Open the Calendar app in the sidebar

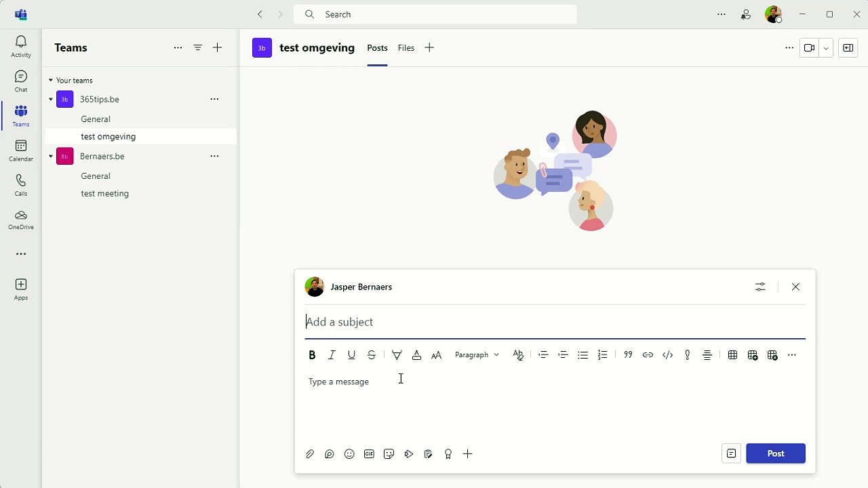click(21, 150)
